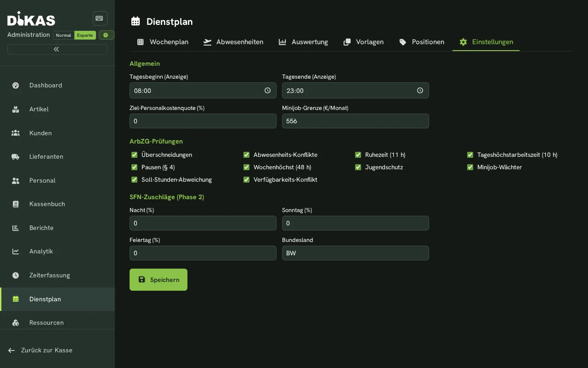This screenshot has height=368, width=588.
Task: Go to Zeiterfassung clock entry
Action: pyautogui.click(x=57, y=275)
